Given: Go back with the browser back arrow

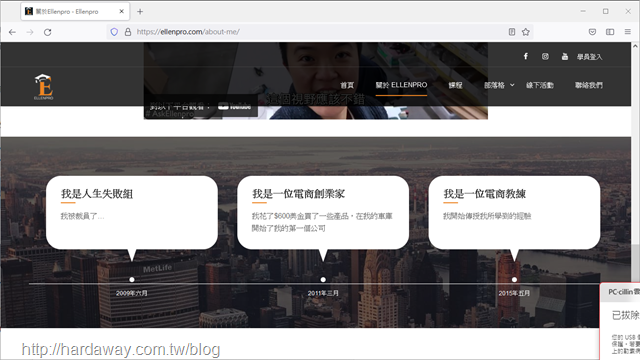Looking at the screenshot, I should pyautogui.click(x=12, y=32).
